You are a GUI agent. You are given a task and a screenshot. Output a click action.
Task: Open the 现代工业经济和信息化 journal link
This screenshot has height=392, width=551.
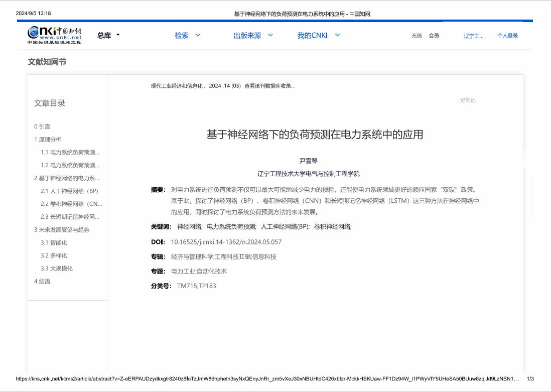point(177,86)
